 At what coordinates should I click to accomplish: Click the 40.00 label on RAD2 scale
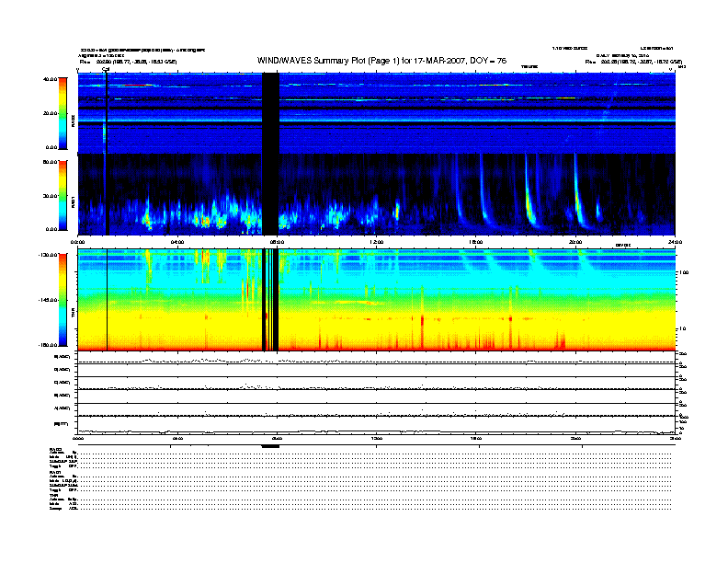50,79
